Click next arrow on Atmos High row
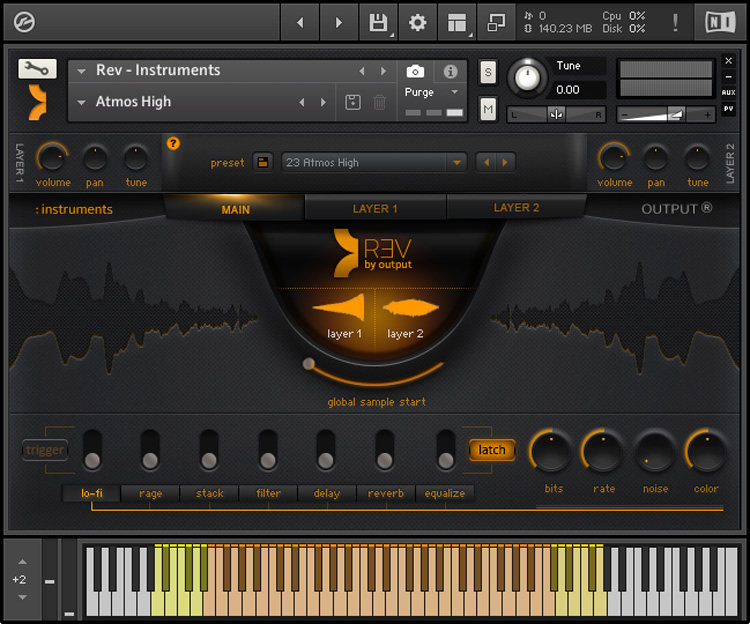Viewport: 750px width, 624px height. (323, 102)
